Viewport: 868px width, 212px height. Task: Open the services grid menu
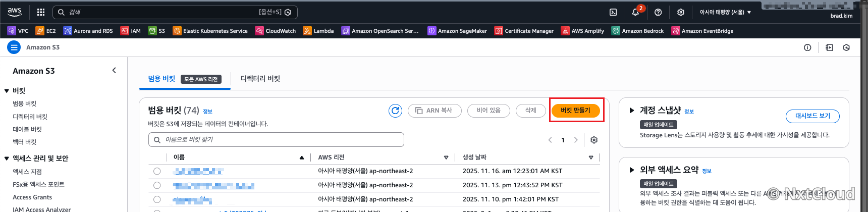41,12
